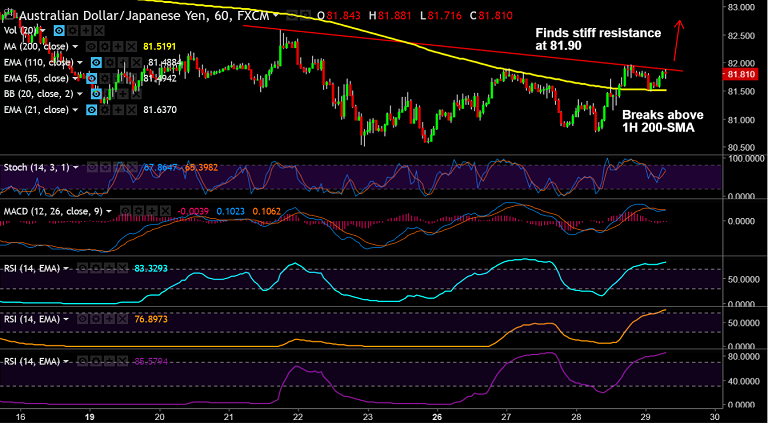Toggle visibility eye for EMA (21, close)

pos(92,110)
